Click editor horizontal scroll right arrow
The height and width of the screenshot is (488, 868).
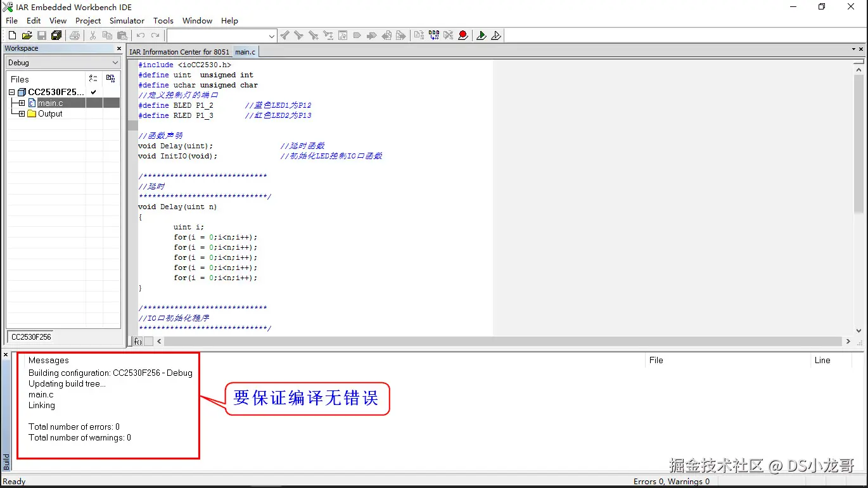[848, 341]
